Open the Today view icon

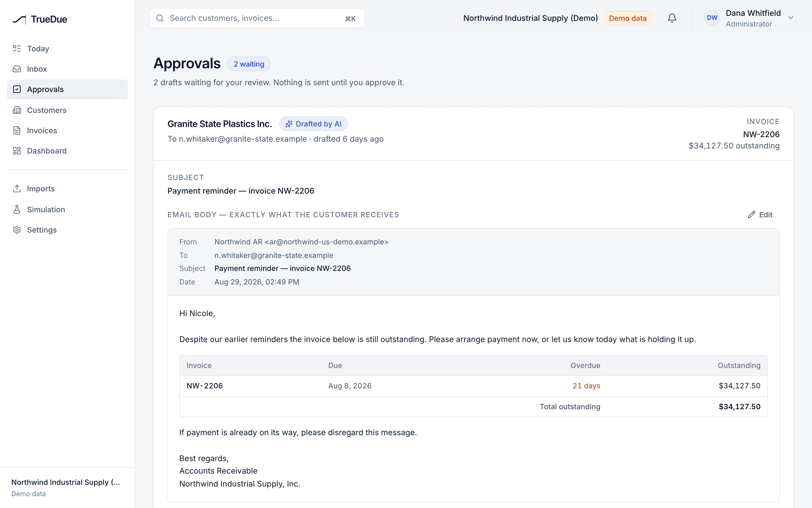tap(17, 48)
